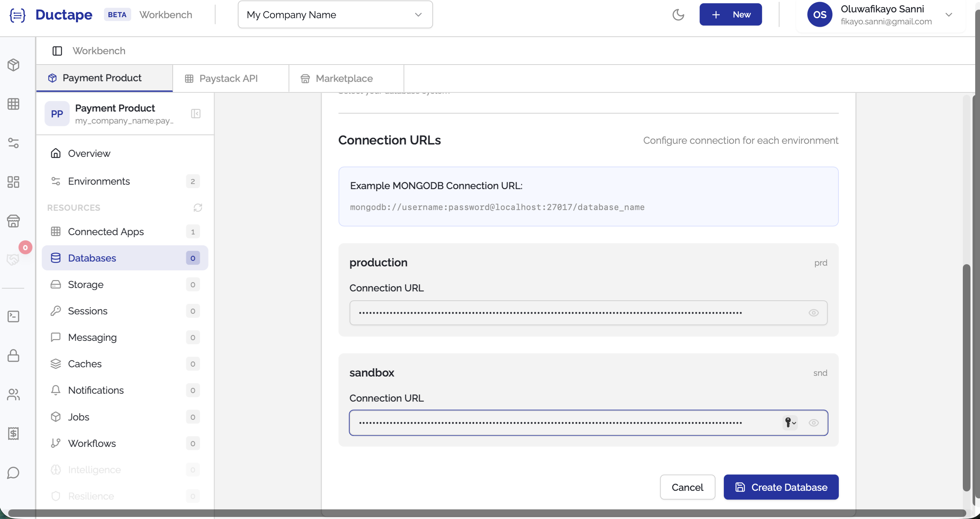The height and width of the screenshot is (519, 980).
Task: Collapse the Payment Product sidebar panel
Action: [x=195, y=113]
